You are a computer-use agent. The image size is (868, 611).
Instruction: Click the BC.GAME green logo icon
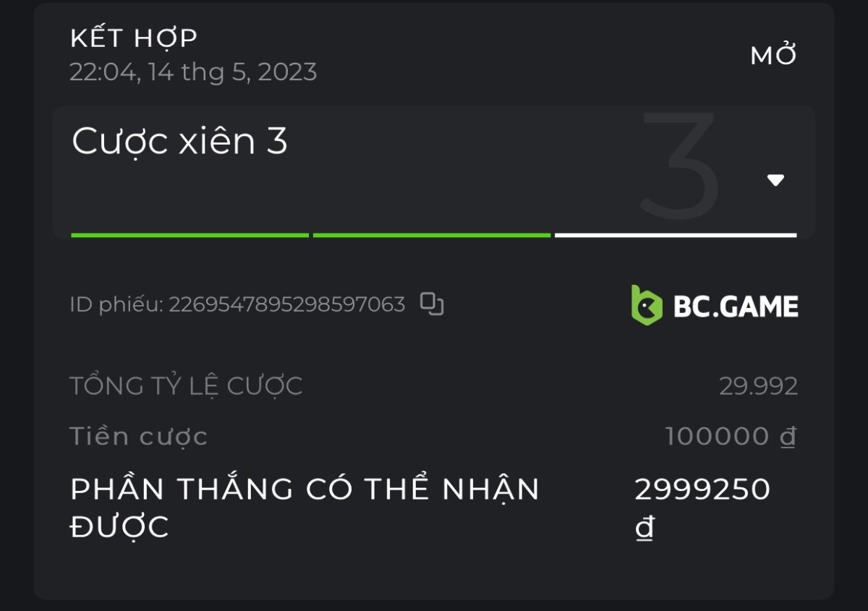(x=647, y=304)
